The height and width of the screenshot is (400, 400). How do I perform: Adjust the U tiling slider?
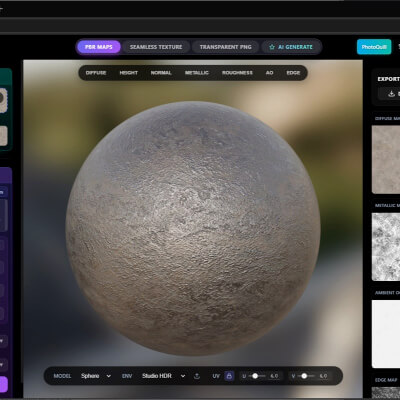tap(257, 376)
